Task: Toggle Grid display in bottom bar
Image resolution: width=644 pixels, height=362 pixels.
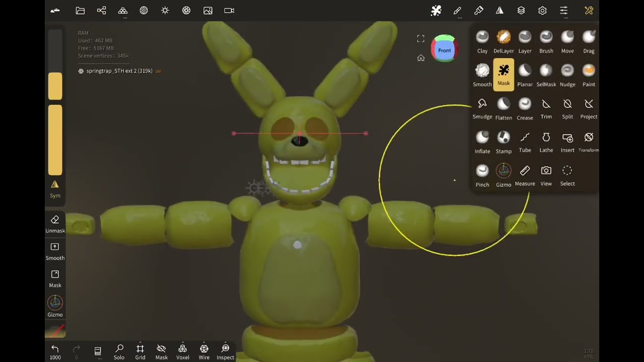Action: tap(140, 352)
